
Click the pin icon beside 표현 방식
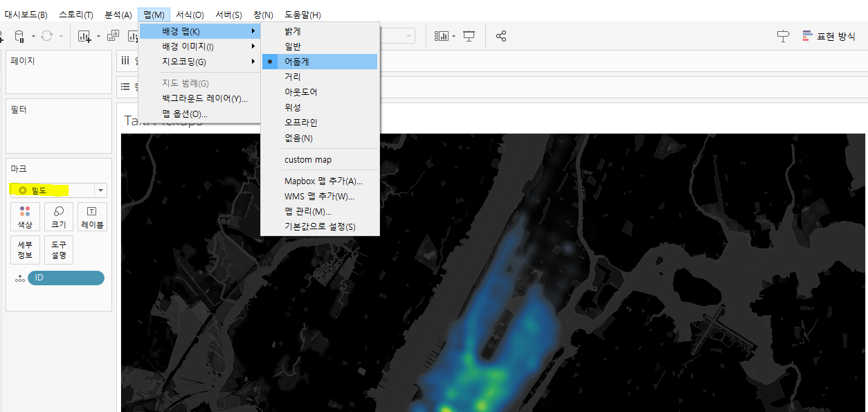coord(784,36)
